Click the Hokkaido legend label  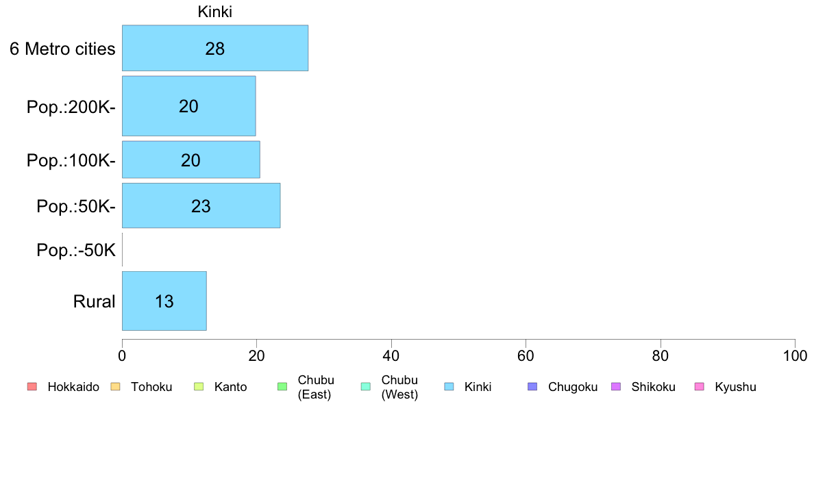(73, 387)
